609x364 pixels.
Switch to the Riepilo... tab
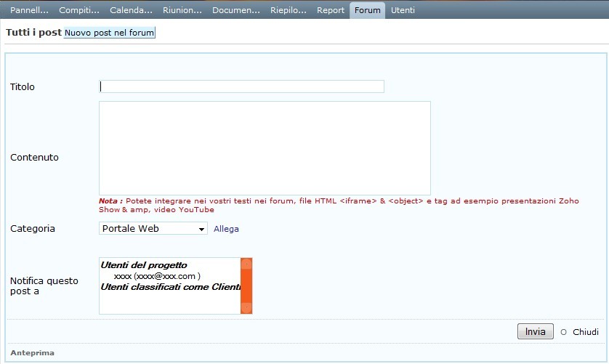point(288,11)
